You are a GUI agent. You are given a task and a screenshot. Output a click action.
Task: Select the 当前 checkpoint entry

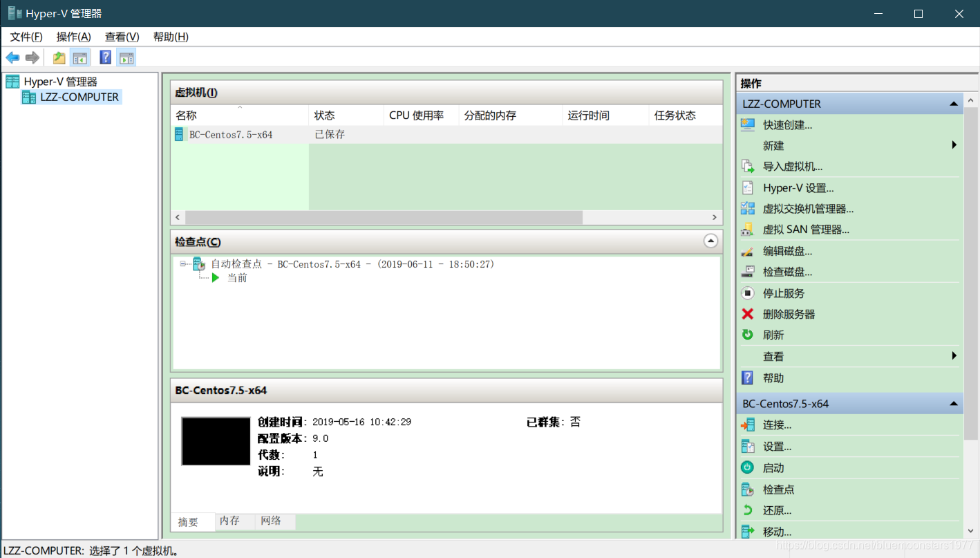point(237,278)
